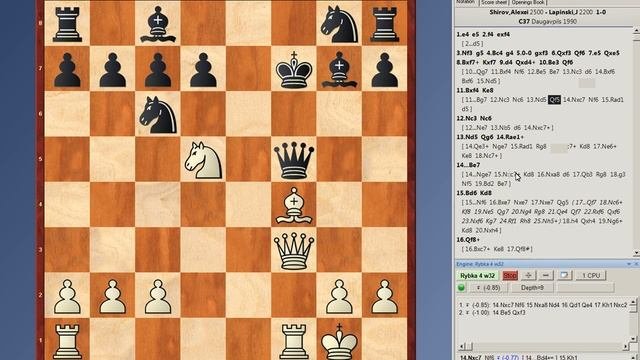The image size is (640, 360).
Task: Click notation scrollbar down arrow
Action: (x=636, y=254)
